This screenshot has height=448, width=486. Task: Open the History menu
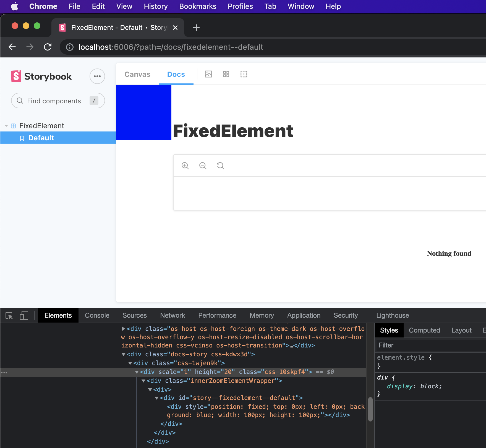point(156,6)
